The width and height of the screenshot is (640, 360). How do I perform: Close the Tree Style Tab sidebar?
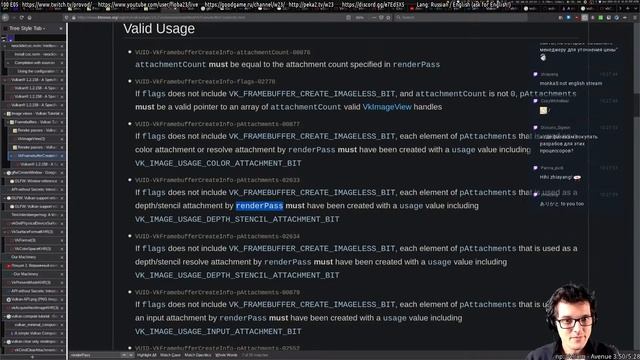tap(61, 29)
